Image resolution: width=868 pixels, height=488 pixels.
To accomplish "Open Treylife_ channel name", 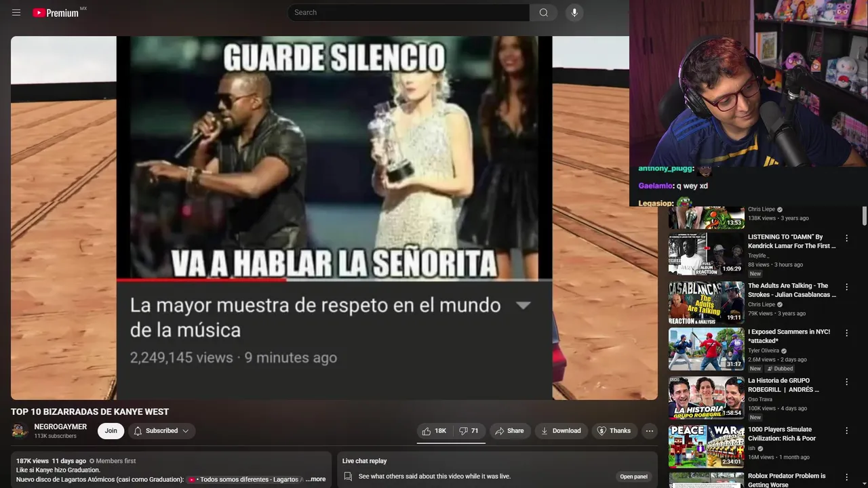I will [759, 256].
